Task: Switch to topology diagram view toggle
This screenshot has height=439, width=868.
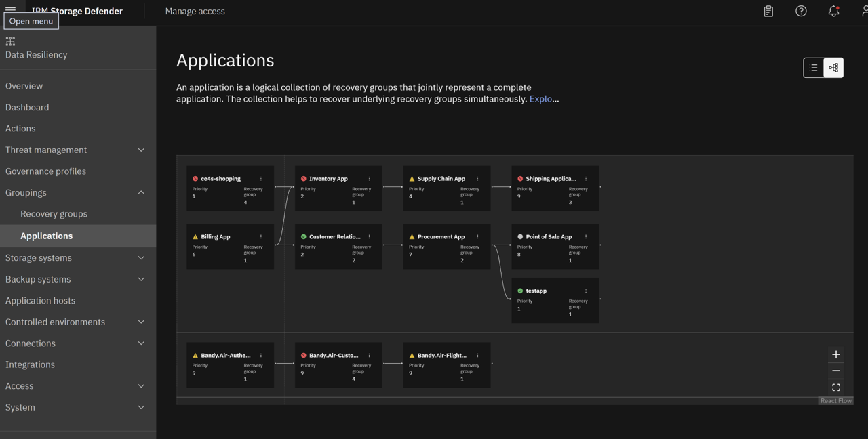Action: coord(833,68)
